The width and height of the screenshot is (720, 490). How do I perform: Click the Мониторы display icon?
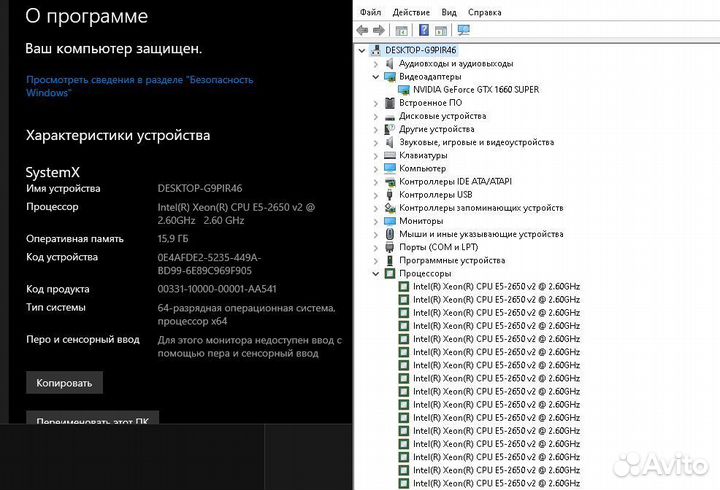(389, 221)
